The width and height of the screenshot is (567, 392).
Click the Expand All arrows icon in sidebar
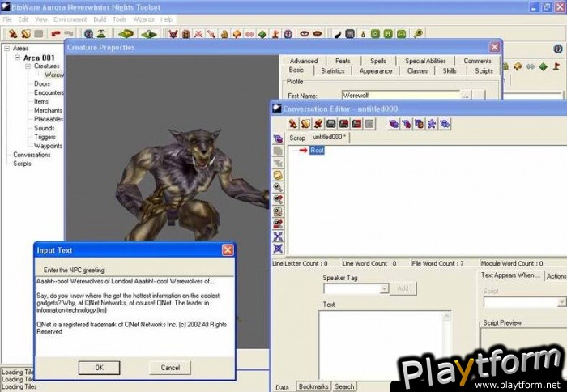(x=278, y=236)
